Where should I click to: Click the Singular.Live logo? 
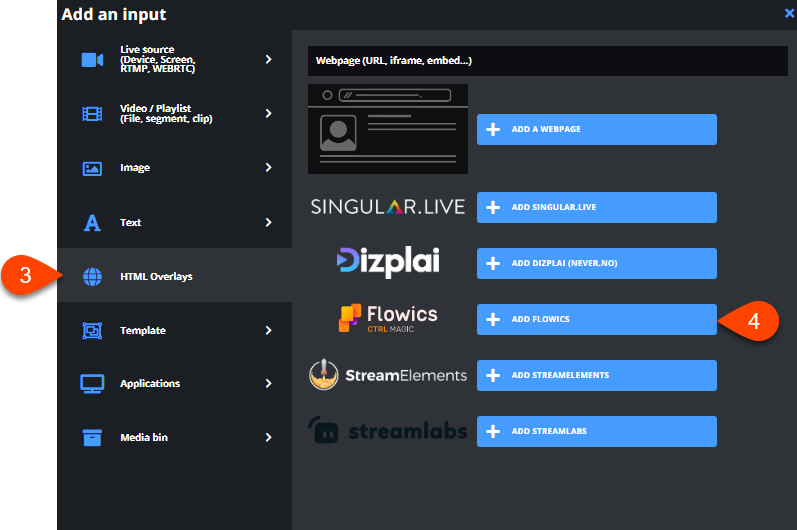388,207
